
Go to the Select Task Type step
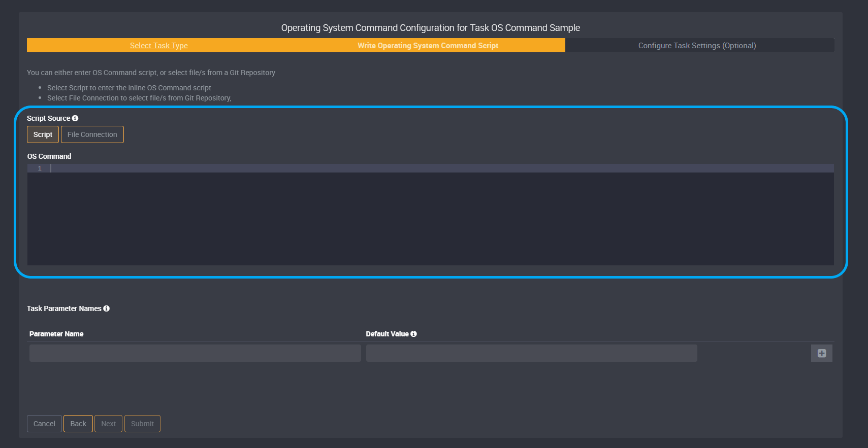(159, 46)
